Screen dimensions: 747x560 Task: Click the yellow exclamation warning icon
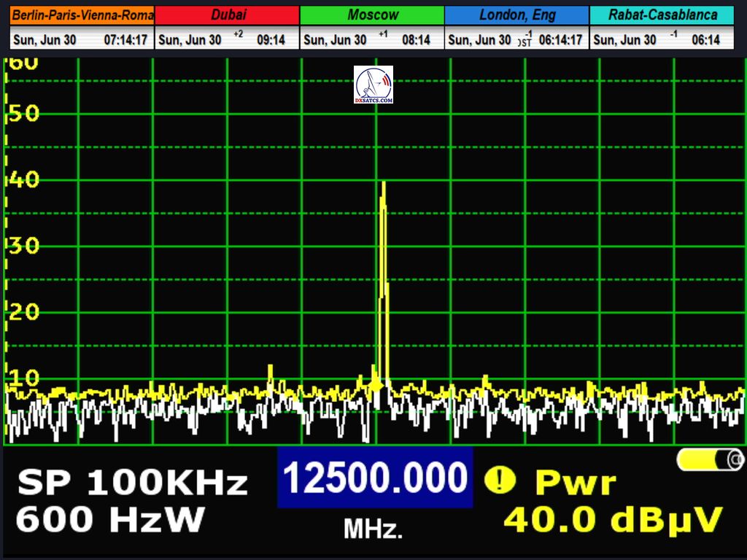500,480
